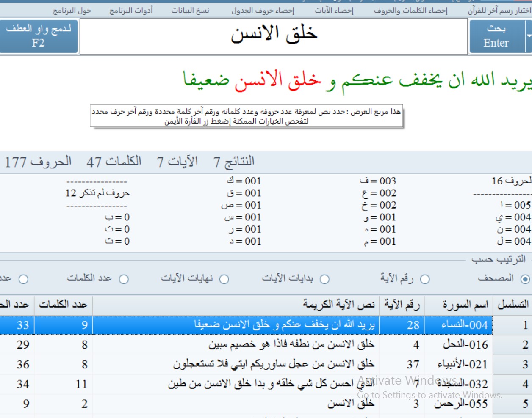This screenshot has width=532, height=418.
Task: Click the search field containing خلق الانسن
Action: click(x=274, y=36)
